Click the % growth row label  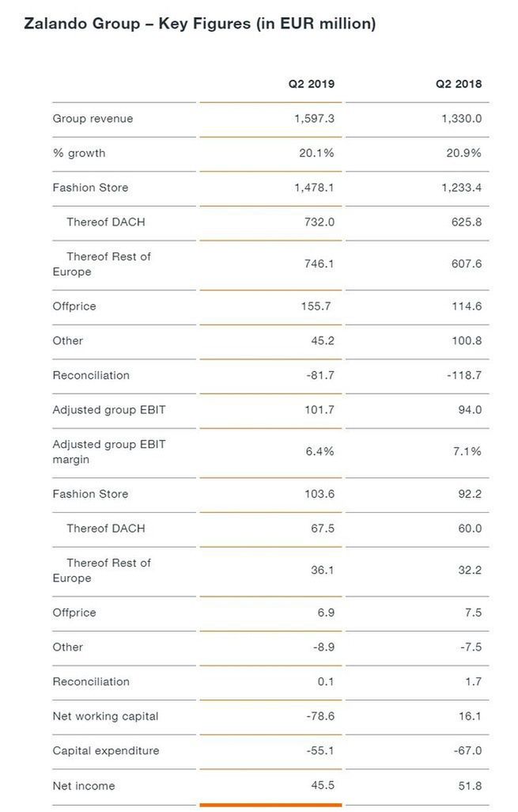(78, 153)
